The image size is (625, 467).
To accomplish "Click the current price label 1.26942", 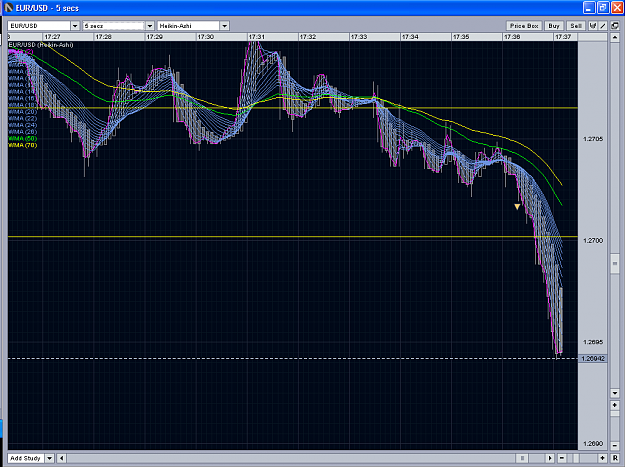I will pos(593,359).
